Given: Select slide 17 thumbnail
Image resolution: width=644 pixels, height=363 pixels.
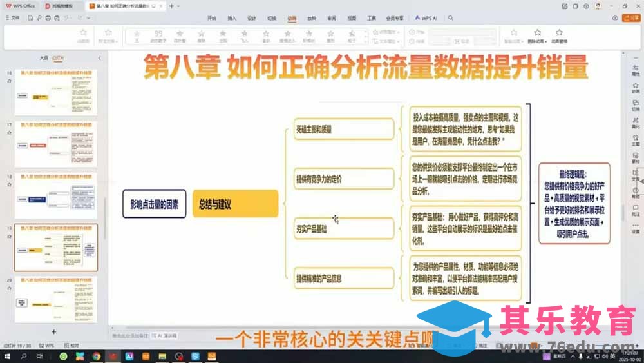Looking at the screenshot, I should 56,144.
